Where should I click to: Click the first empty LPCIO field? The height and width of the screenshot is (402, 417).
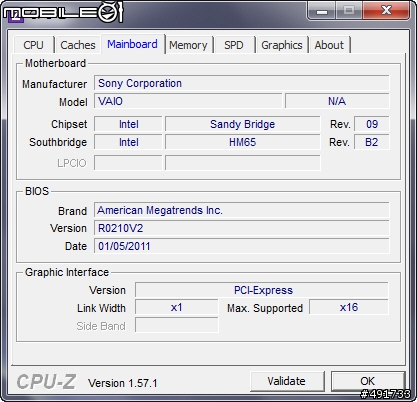pos(129,163)
